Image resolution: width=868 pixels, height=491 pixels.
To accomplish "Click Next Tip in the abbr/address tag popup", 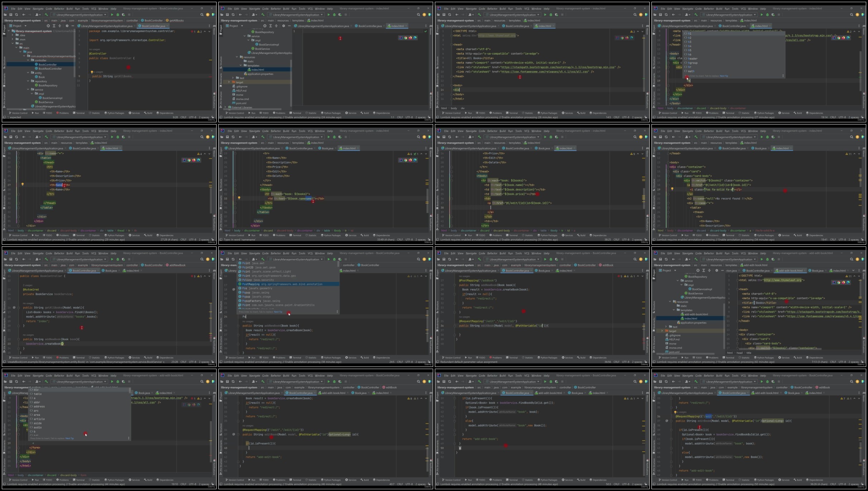I will pos(69,438).
